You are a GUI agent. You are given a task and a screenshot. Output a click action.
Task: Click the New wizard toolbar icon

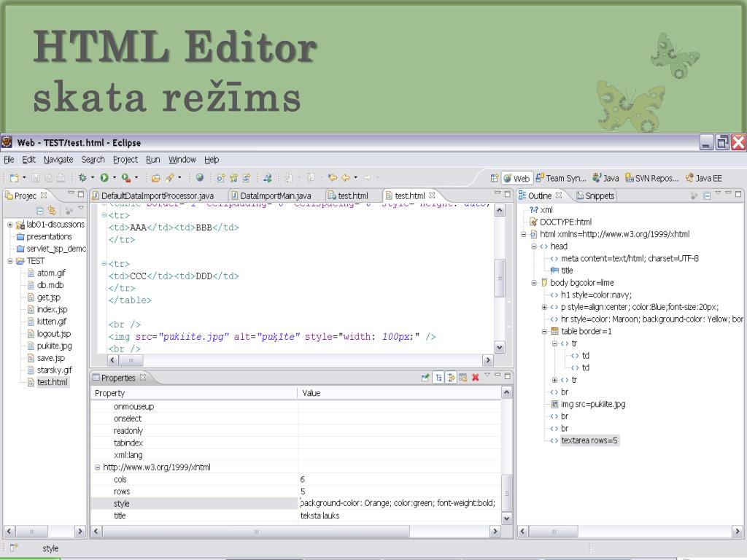point(15,178)
